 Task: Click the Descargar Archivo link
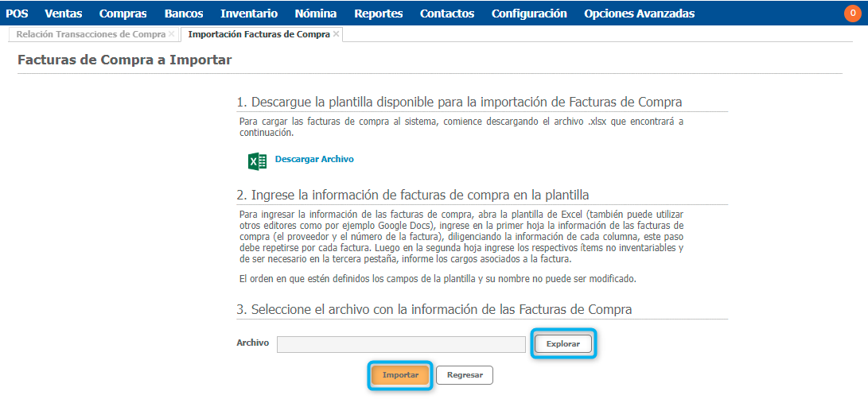314,159
